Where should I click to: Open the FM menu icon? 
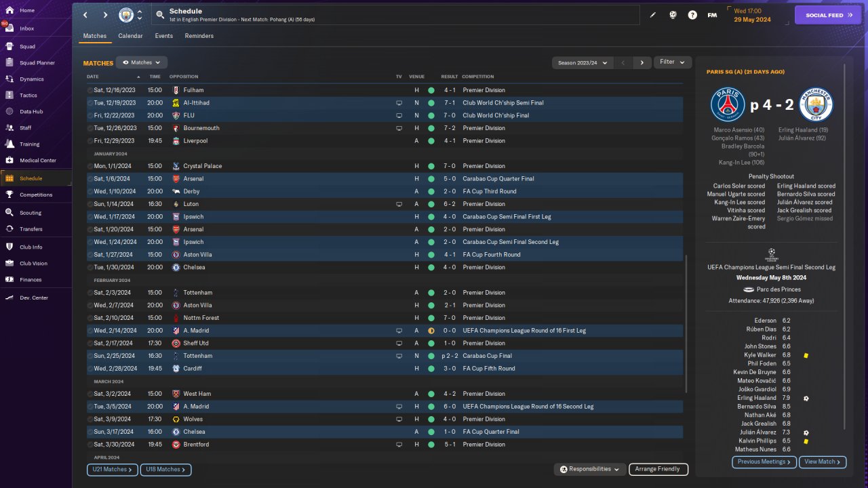click(x=712, y=15)
